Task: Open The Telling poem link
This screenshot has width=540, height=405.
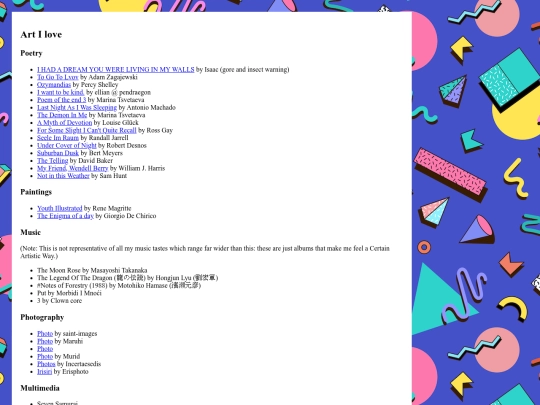Action: pyautogui.click(x=53, y=160)
